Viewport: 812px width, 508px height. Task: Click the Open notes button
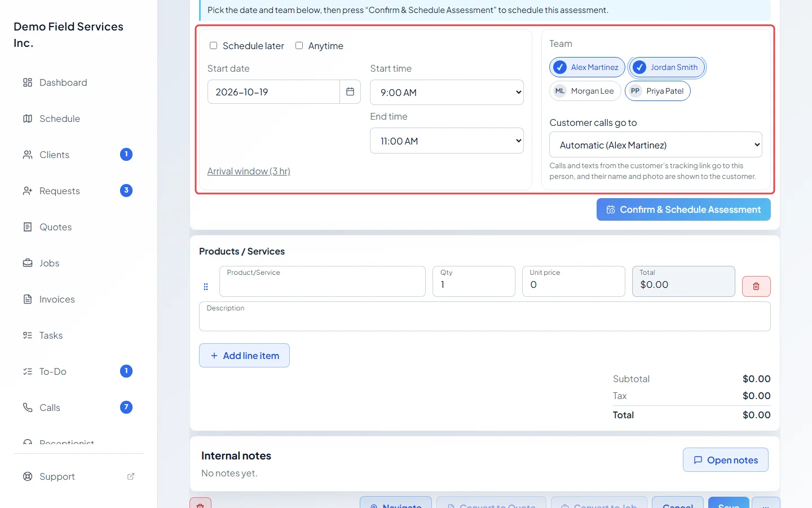point(726,460)
